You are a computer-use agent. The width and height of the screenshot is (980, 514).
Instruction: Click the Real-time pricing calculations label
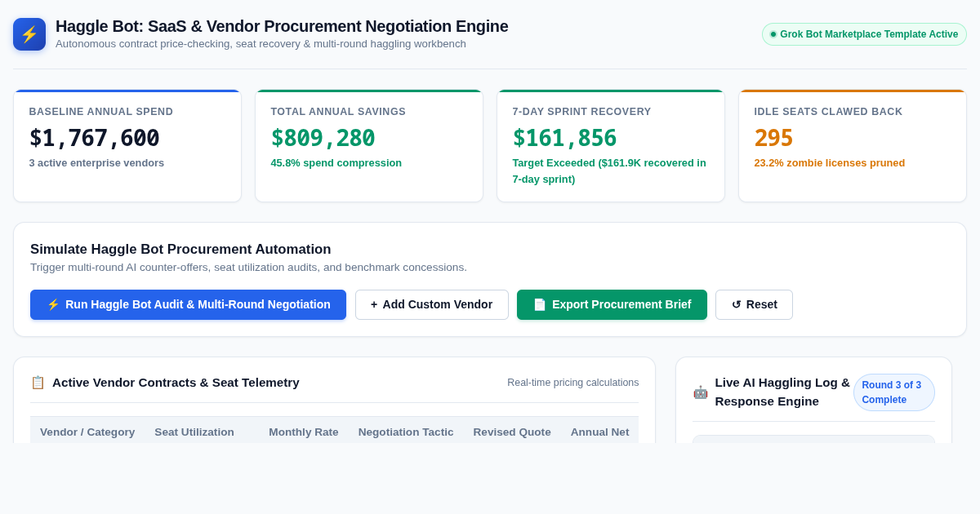573,383
